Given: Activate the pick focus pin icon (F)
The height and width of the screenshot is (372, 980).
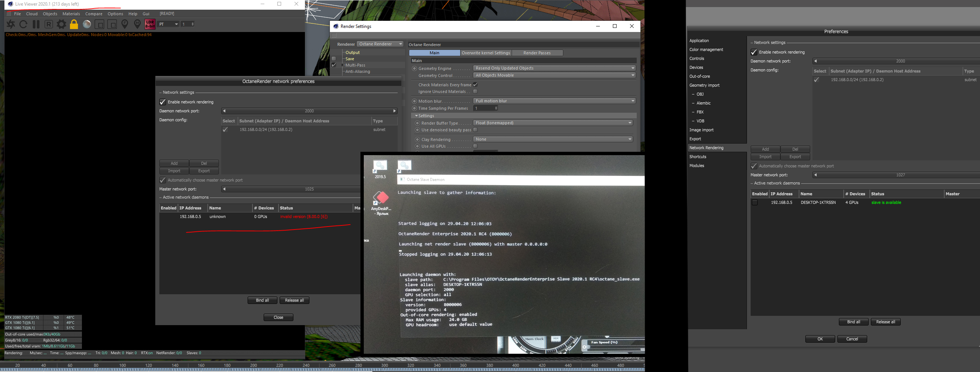Looking at the screenshot, I should (x=125, y=24).
